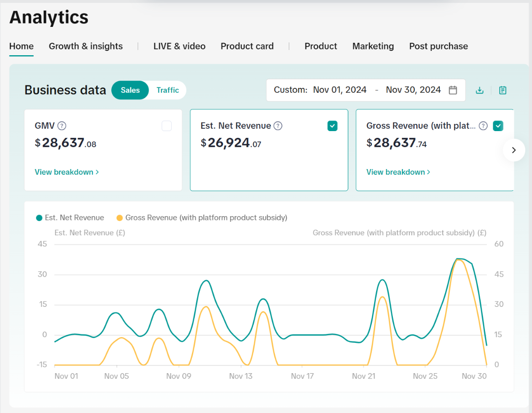Click Est. Net Revenue help icon
The image size is (532, 413).
point(278,126)
